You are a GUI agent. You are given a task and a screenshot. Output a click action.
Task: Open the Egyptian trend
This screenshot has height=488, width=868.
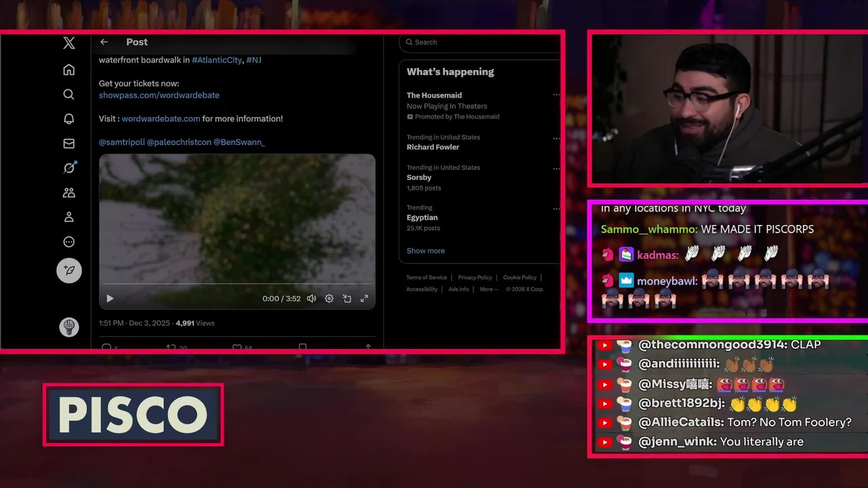(x=424, y=218)
